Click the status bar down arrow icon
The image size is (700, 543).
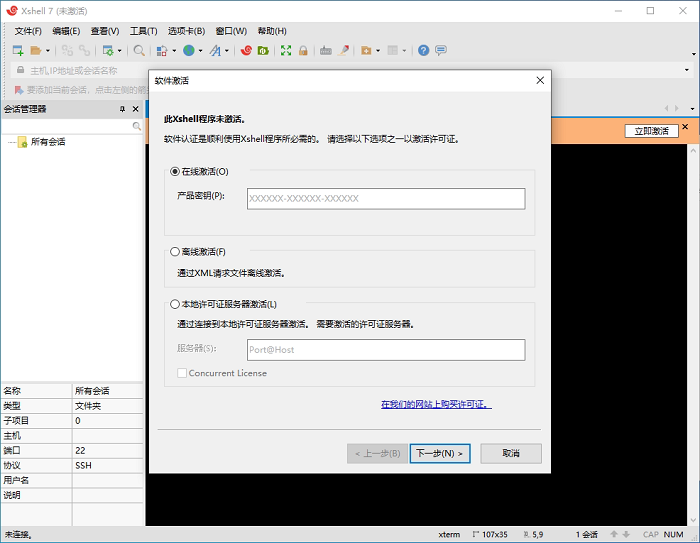click(x=626, y=534)
